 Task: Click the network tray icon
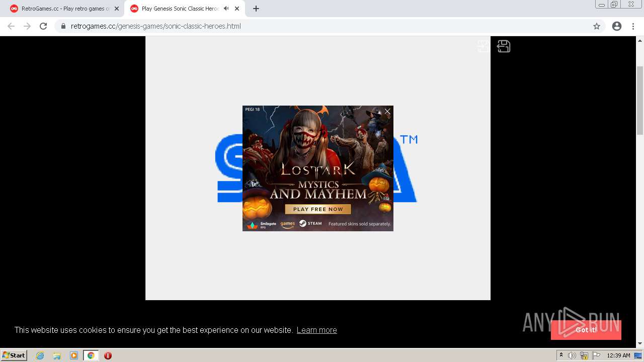tap(584, 355)
